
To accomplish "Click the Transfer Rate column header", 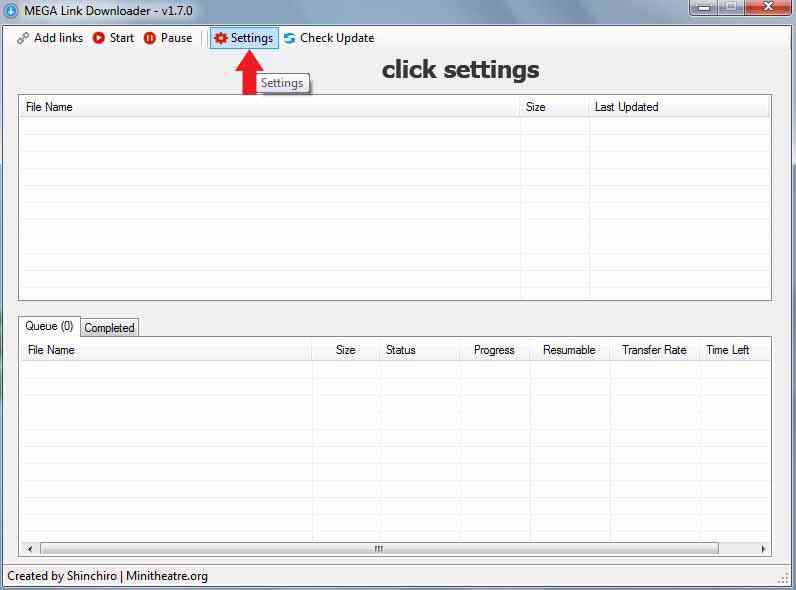I will pos(654,350).
